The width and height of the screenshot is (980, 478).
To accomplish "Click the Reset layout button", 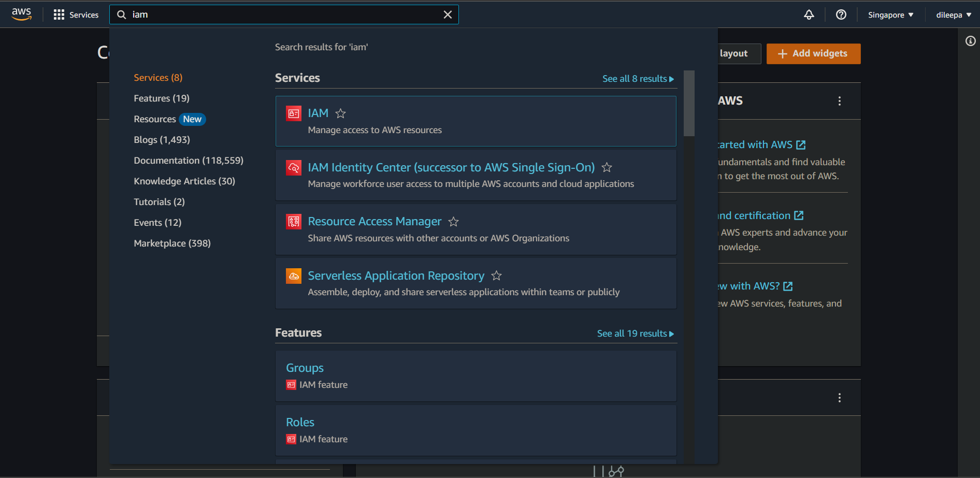I will (x=739, y=54).
